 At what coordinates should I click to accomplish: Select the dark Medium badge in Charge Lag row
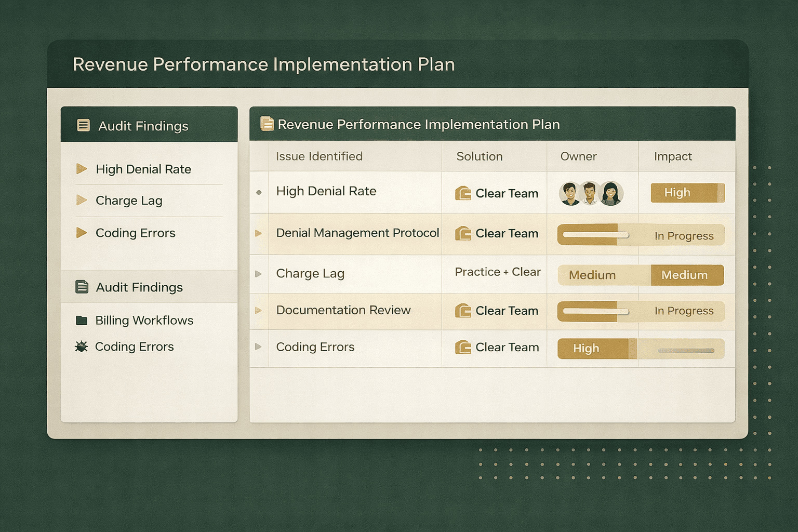(x=687, y=275)
